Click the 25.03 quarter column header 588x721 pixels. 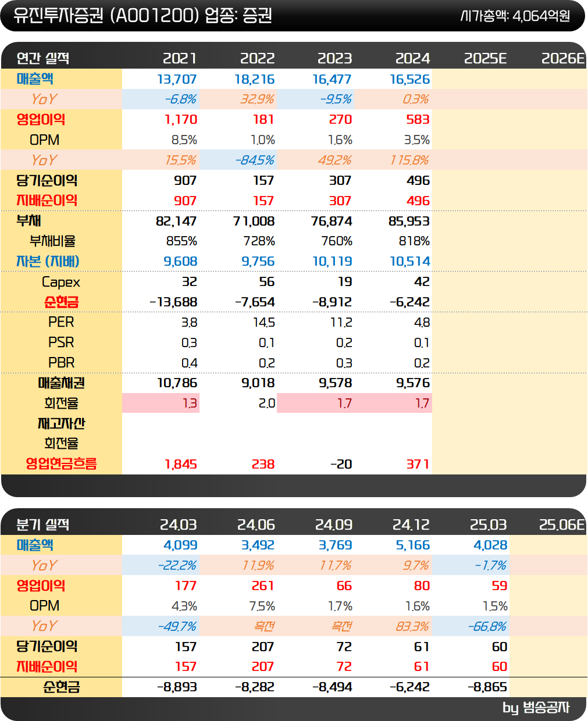tap(489, 524)
